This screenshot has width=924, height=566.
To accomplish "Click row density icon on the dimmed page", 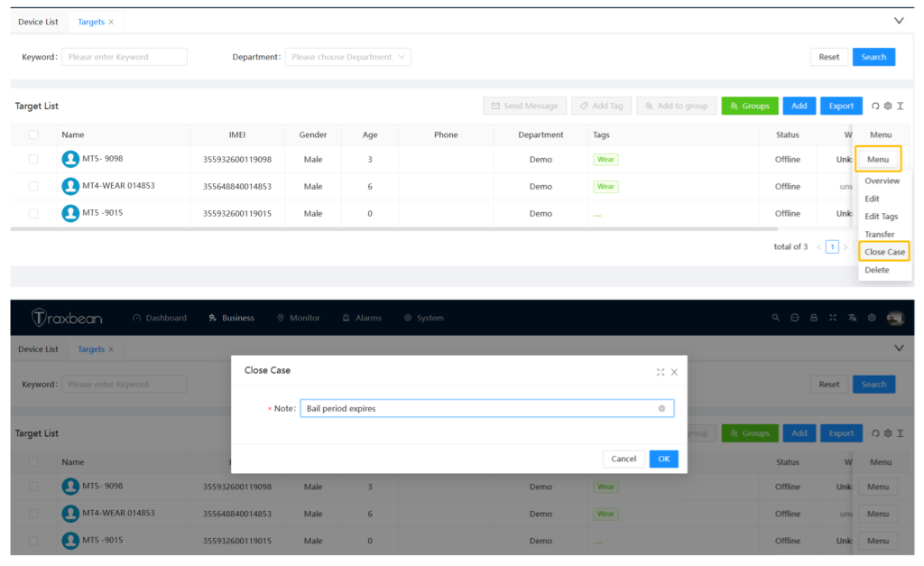I will point(900,433).
